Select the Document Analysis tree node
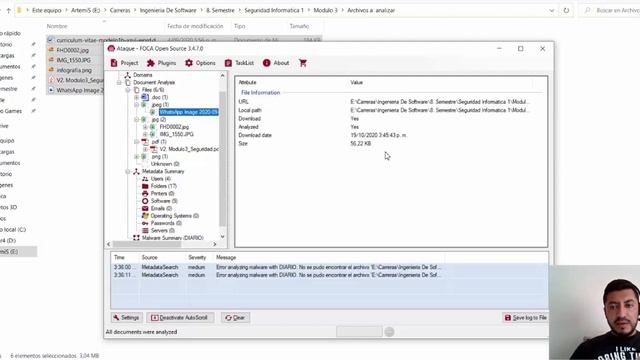The height and width of the screenshot is (360, 640). point(154,82)
